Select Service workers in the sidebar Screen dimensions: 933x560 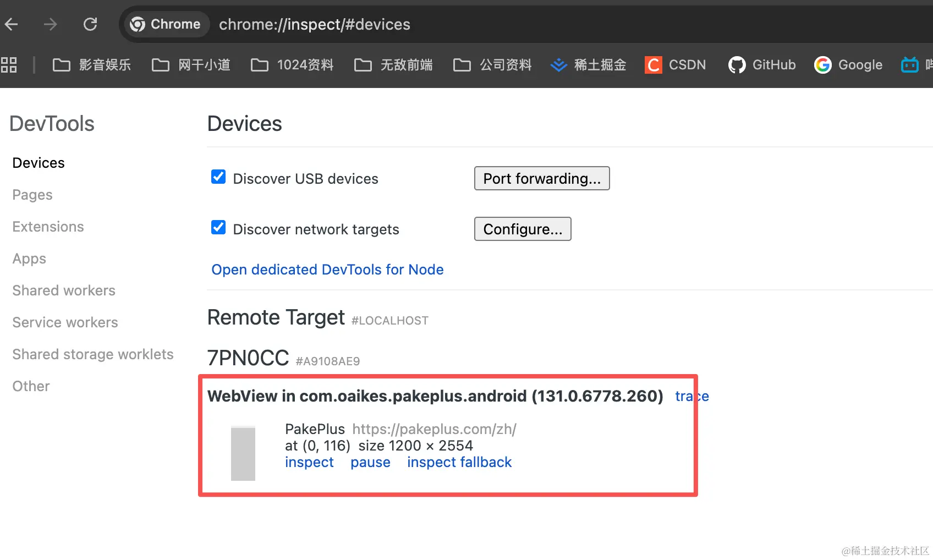pos(65,322)
